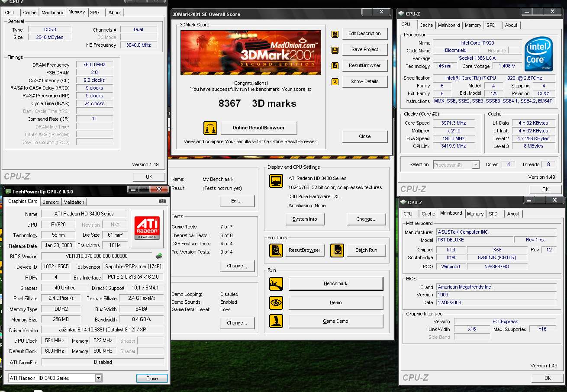
Task: Click the ATI CrossFire Disabled field
Action: point(103,363)
